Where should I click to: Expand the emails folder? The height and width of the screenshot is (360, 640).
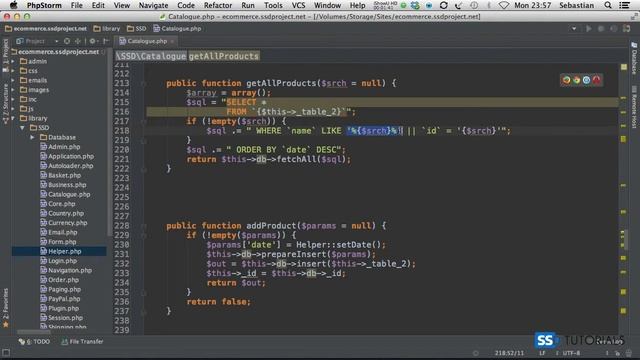tap(13, 80)
